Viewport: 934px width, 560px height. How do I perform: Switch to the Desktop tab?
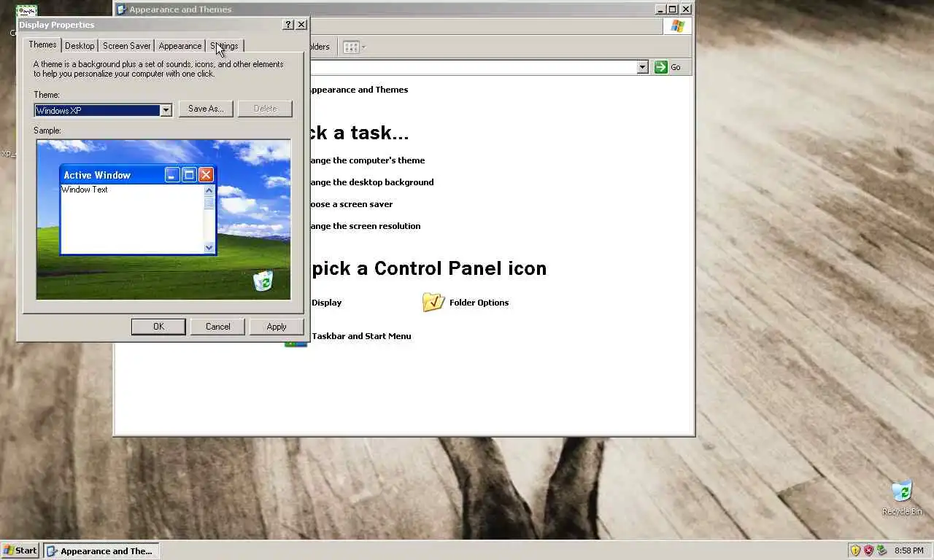pyautogui.click(x=80, y=46)
